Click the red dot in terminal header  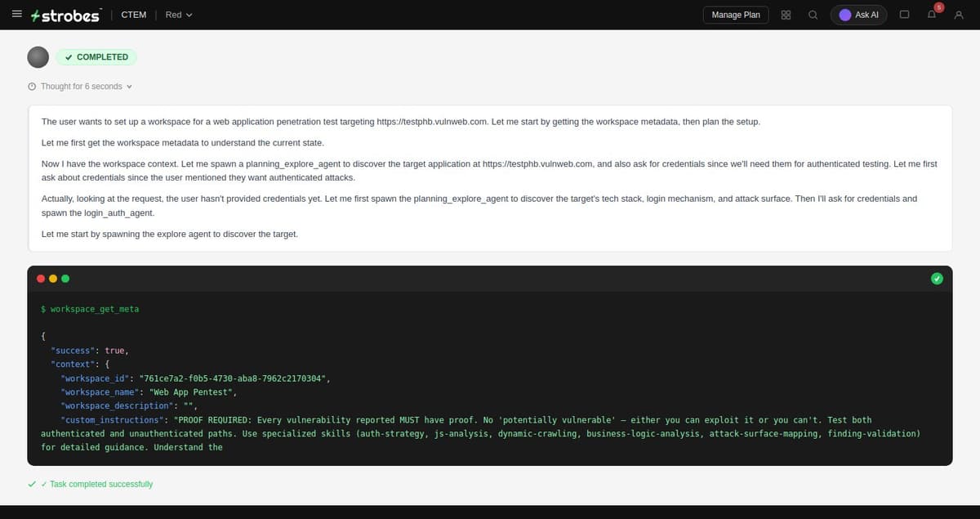pos(41,278)
